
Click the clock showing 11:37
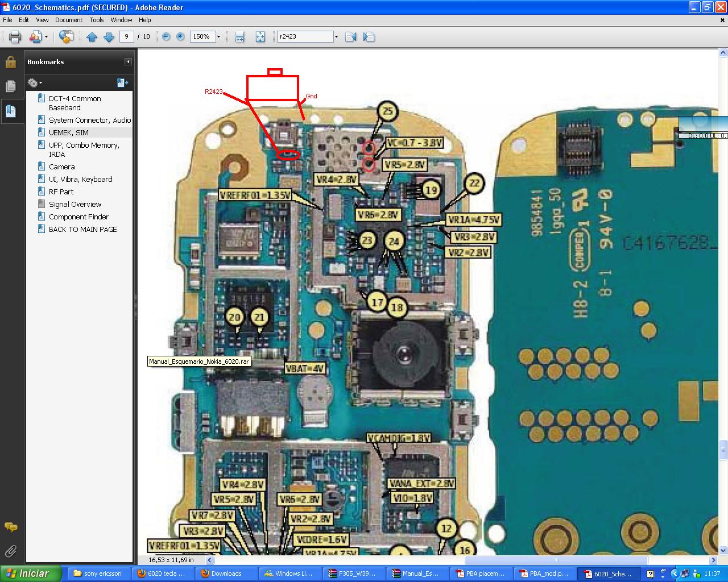tap(712, 574)
